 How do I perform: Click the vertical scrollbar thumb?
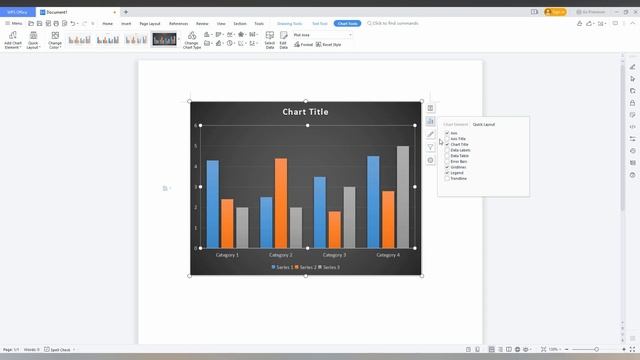click(622, 137)
